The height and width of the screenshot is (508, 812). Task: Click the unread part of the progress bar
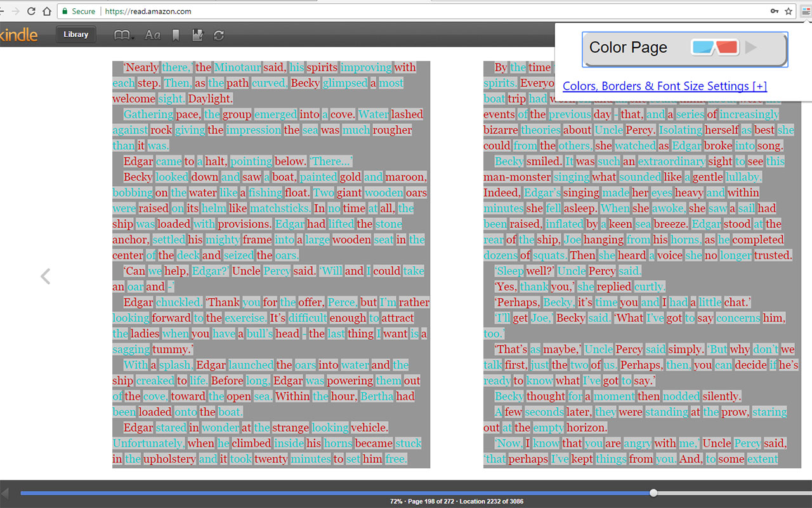[735, 493]
